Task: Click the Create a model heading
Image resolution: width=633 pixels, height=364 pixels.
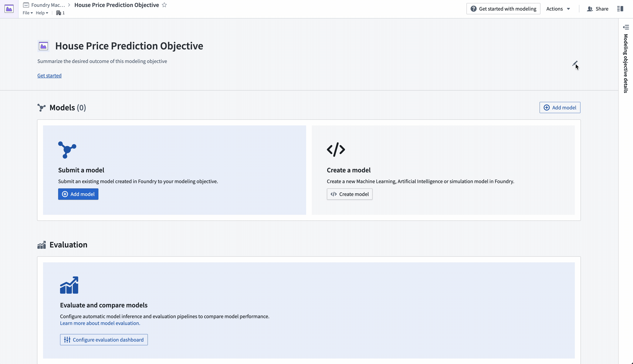Action: pos(349,170)
